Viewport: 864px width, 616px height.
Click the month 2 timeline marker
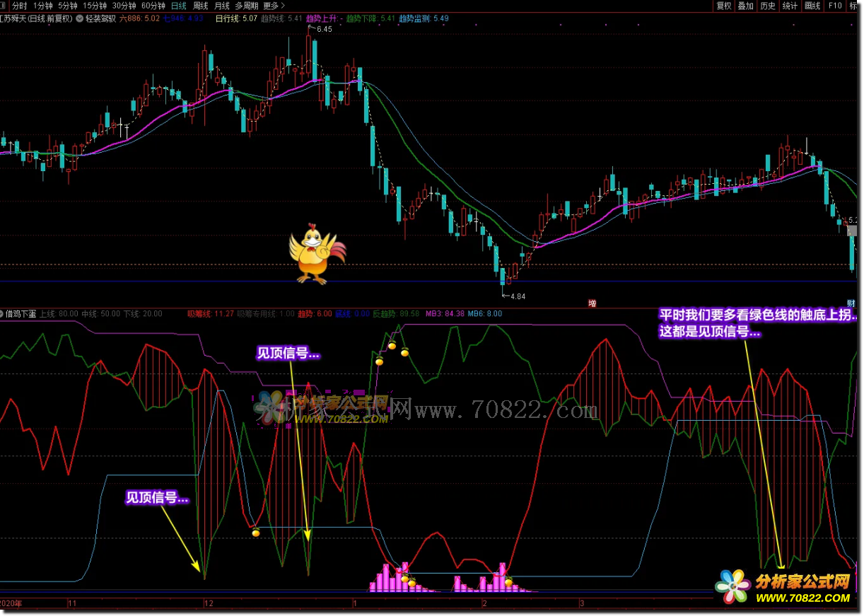pyautogui.click(x=484, y=604)
